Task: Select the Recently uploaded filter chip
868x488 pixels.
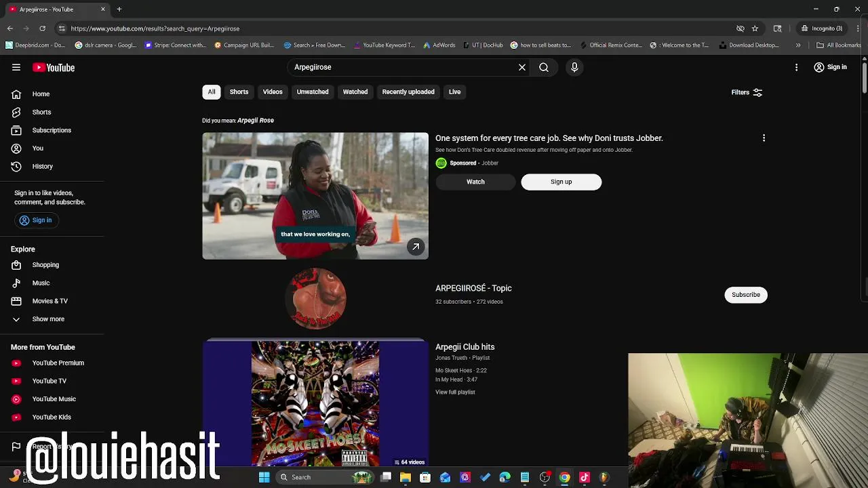Action: pyautogui.click(x=408, y=91)
